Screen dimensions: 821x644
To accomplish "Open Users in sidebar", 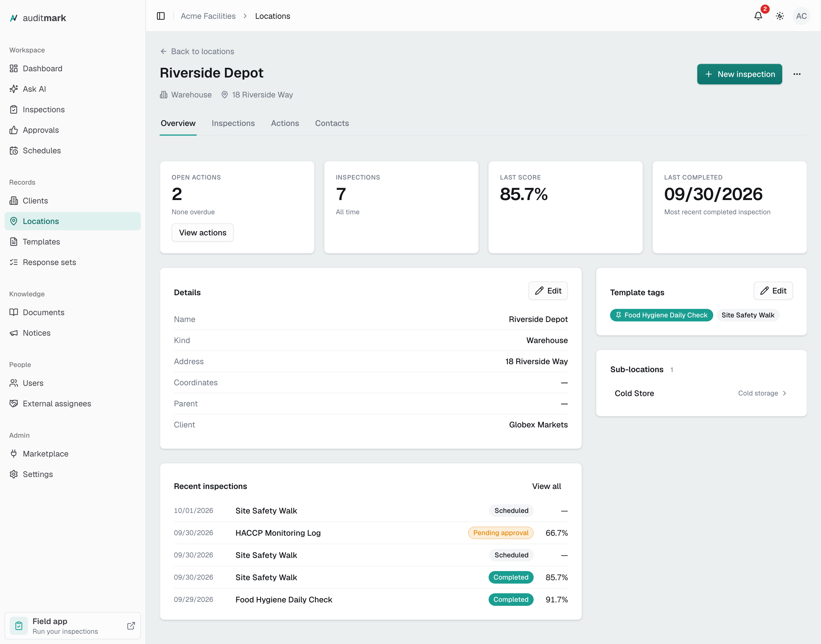I will coord(72,383).
